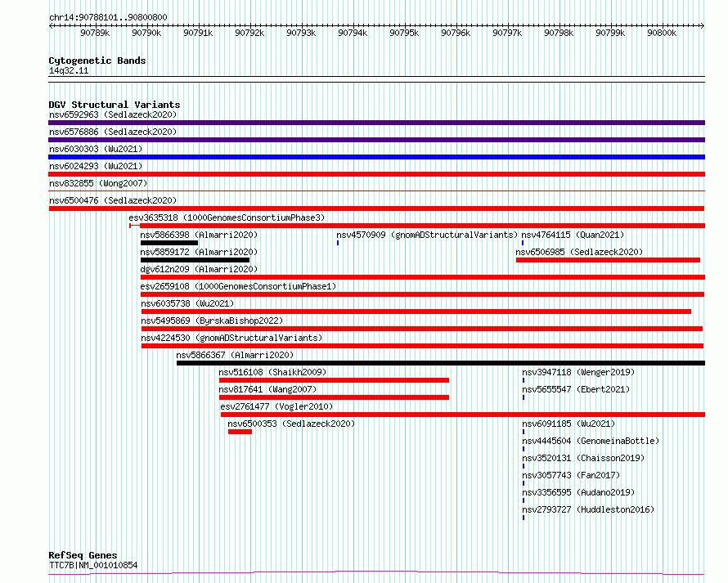Viewport: 728px width, 583px height.
Task: Open variant nsv6024293 (Wu2021) label
Action: pyautogui.click(x=96, y=166)
